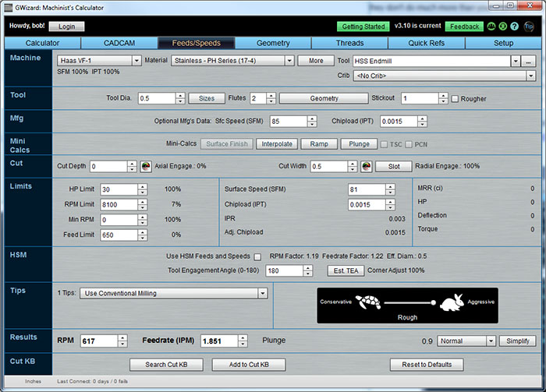Click the Login button
This screenshot has width=546, height=392.
click(66, 26)
